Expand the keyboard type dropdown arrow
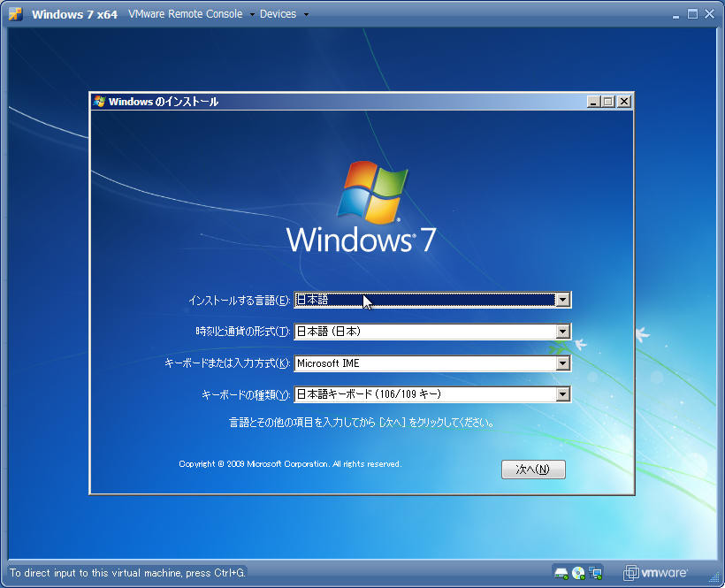Viewport: 725px width, 588px height. click(x=562, y=394)
